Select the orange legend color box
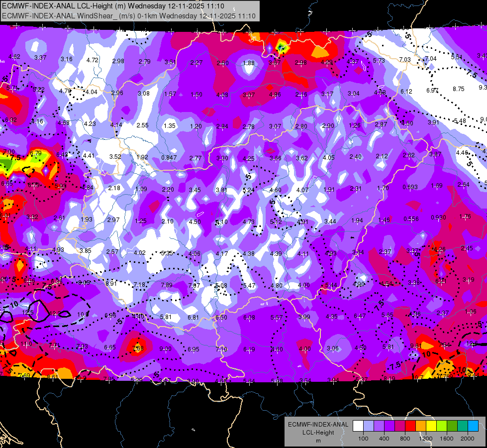The height and width of the screenshot is (448, 487). click(x=421, y=426)
